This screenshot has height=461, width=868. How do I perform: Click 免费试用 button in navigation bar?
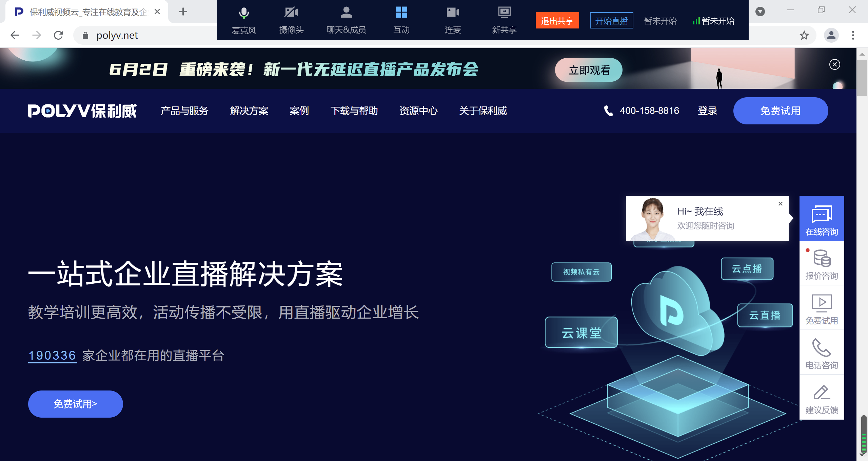tap(781, 111)
